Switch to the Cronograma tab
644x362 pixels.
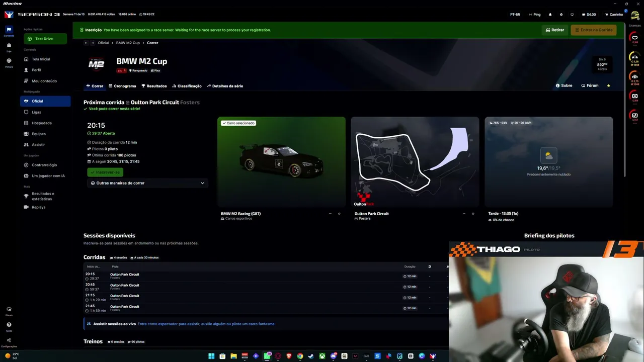[x=122, y=86]
